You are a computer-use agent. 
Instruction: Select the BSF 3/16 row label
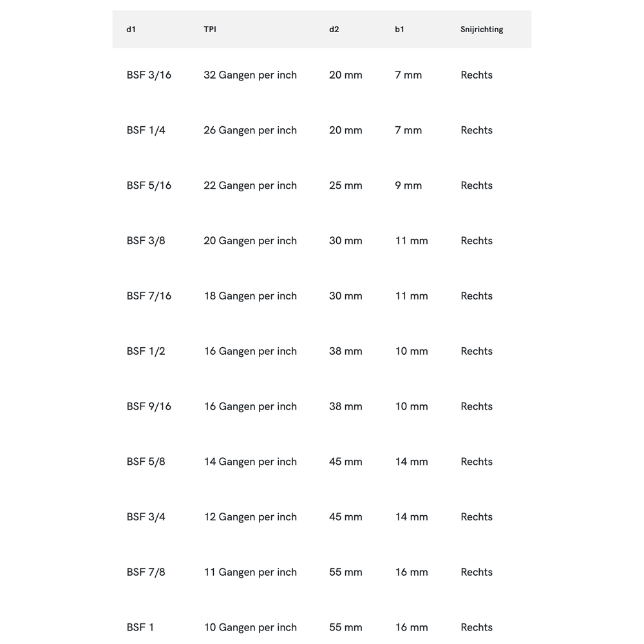[149, 75]
